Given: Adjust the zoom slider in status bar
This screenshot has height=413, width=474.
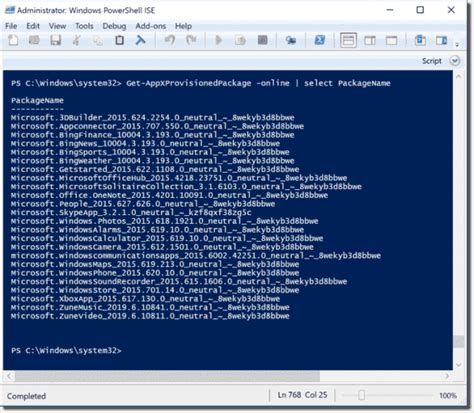Looking at the screenshot, I should pyautogui.click(x=362, y=395).
